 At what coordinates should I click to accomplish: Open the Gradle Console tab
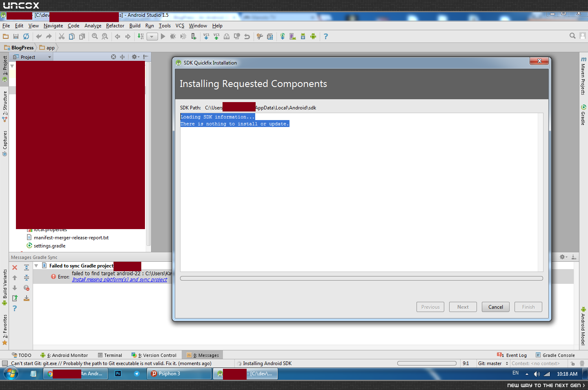[x=555, y=355]
